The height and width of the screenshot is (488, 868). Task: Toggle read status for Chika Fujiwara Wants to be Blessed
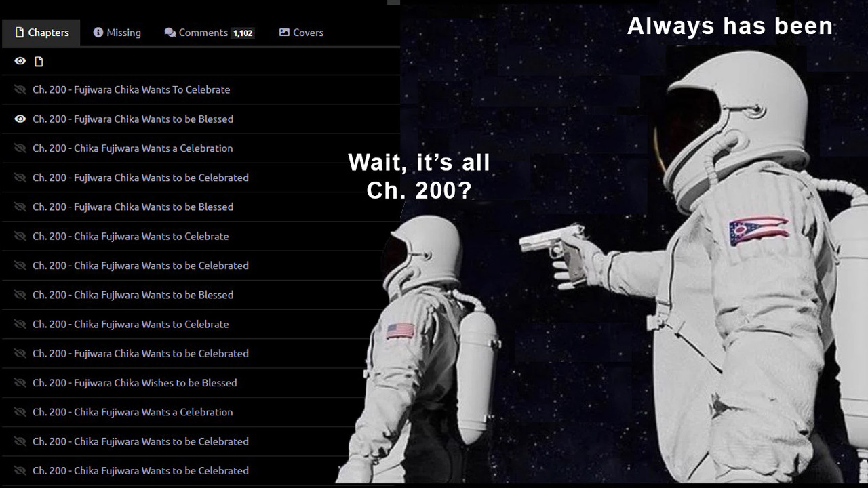click(20, 295)
